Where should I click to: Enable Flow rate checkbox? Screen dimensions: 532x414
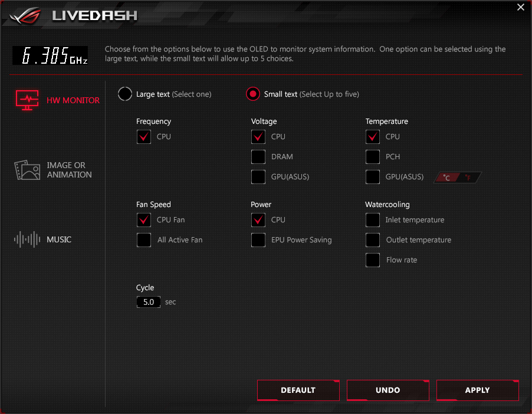pyautogui.click(x=373, y=260)
